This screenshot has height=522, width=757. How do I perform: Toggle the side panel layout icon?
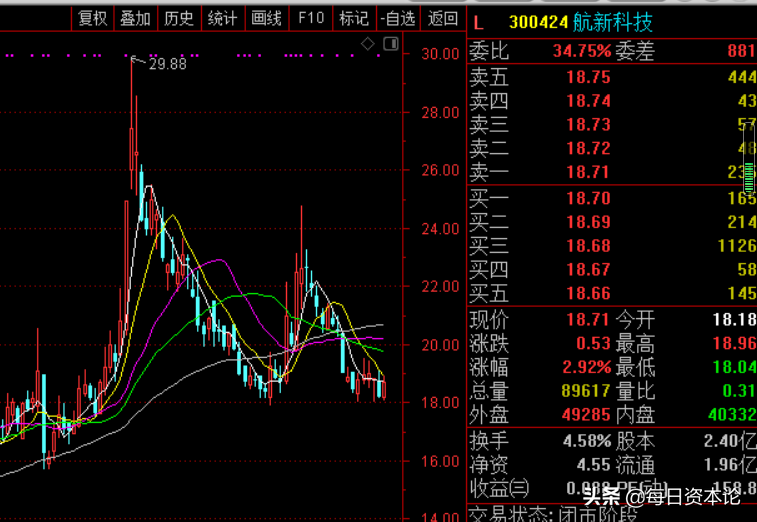391,44
